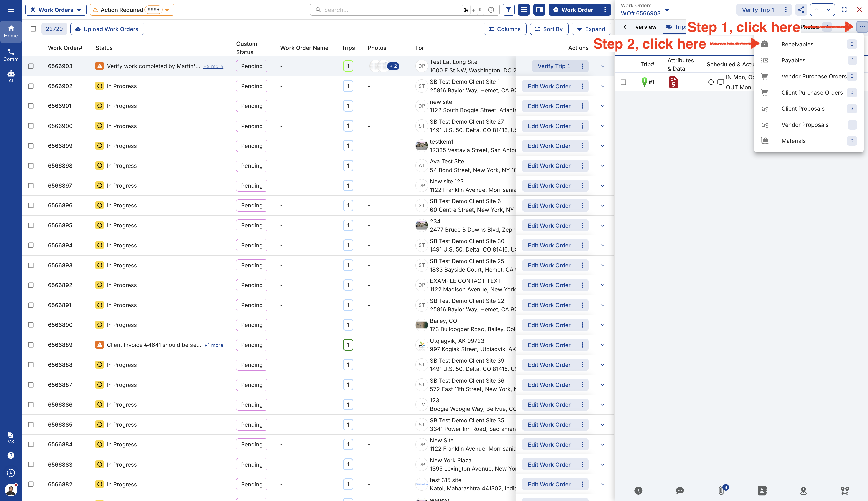This screenshot has height=501, width=868.
Task: Click Upload Work Orders button
Action: (107, 29)
